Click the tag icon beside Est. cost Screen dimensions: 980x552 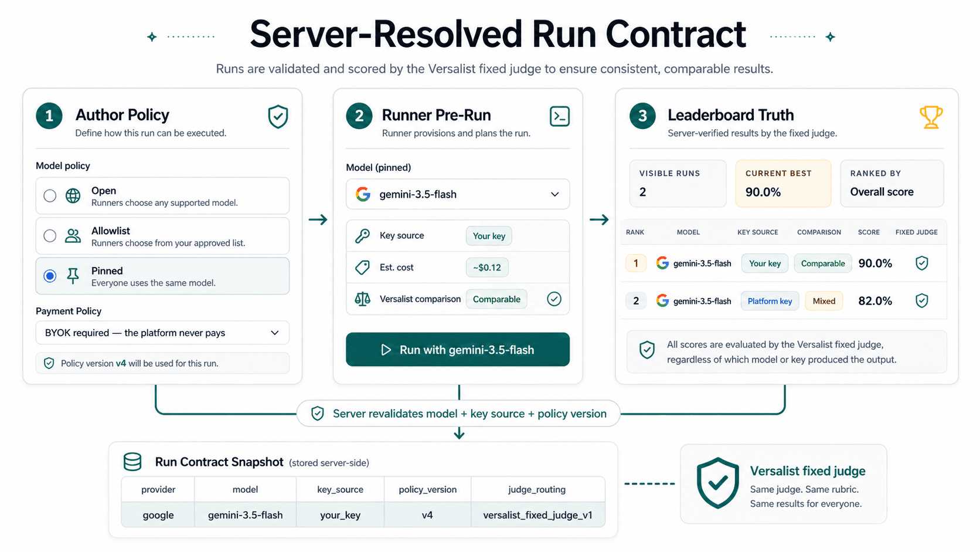tap(363, 267)
